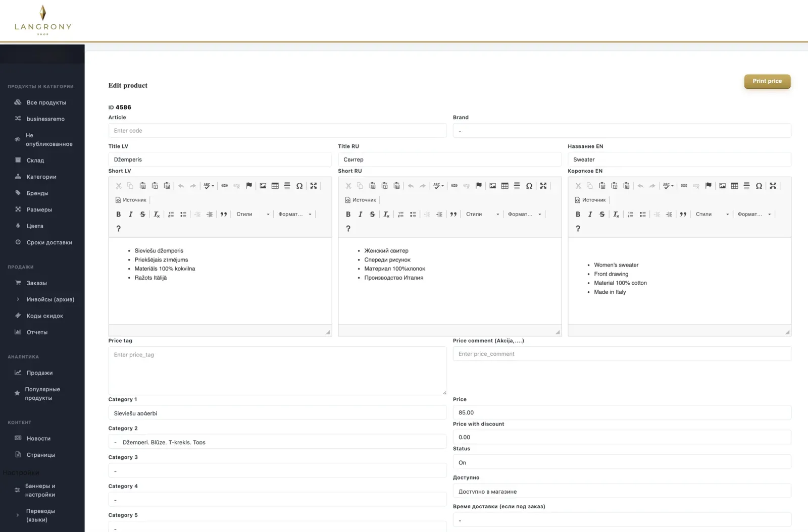The height and width of the screenshot is (532, 808).
Task: Focus the Article code input field
Action: (277, 131)
